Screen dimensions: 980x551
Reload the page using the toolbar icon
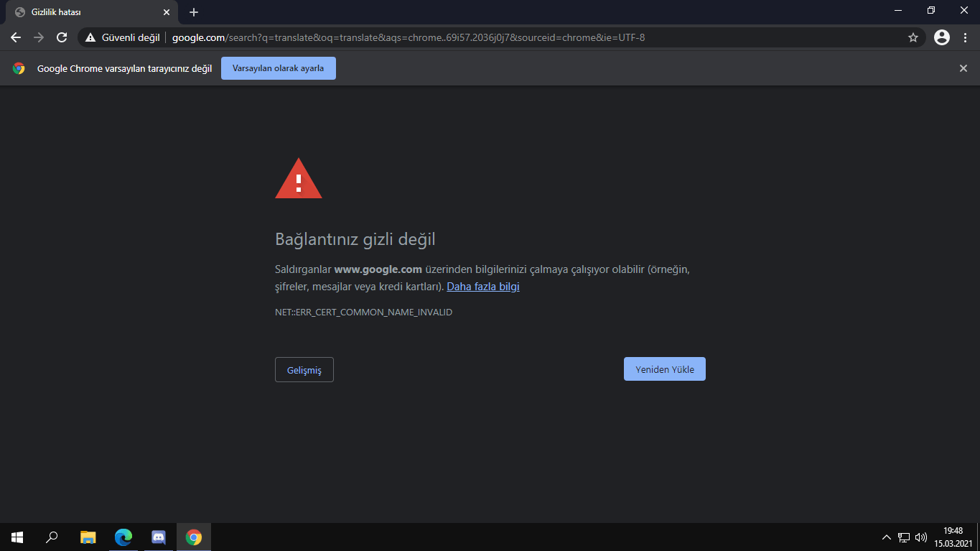pyautogui.click(x=62, y=37)
